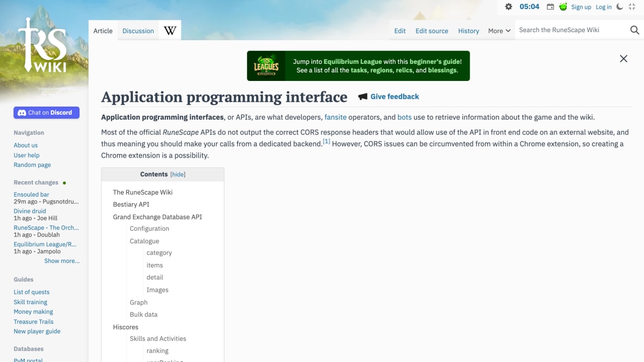Open the Edit source tab
Viewport: 644px width, 362px height.
(x=431, y=31)
